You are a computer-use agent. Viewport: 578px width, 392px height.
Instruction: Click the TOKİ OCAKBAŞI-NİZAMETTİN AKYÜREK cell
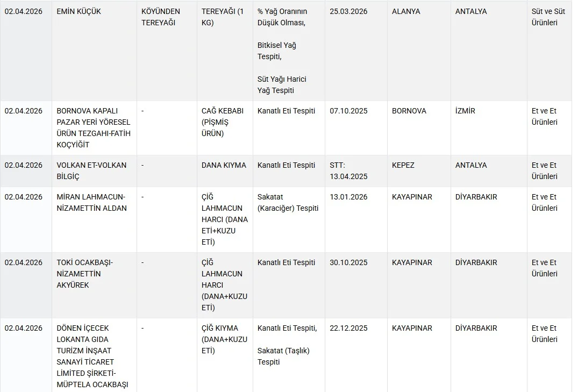coord(85,274)
